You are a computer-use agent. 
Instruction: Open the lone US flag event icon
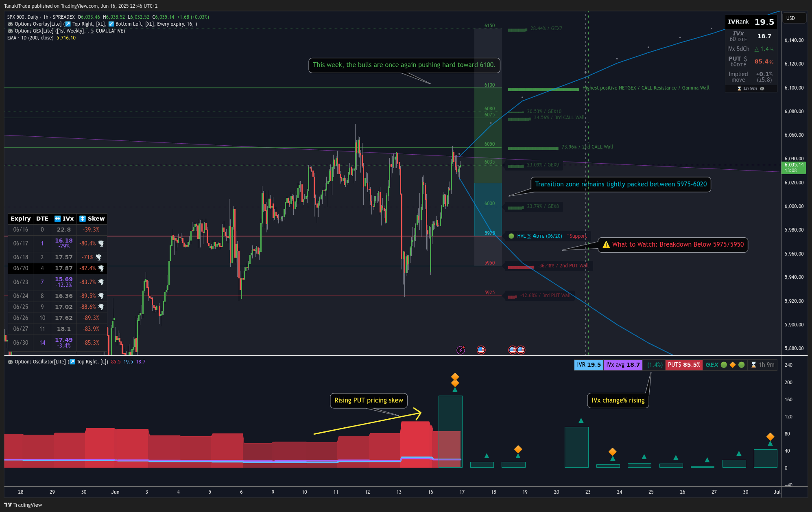[x=481, y=350]
